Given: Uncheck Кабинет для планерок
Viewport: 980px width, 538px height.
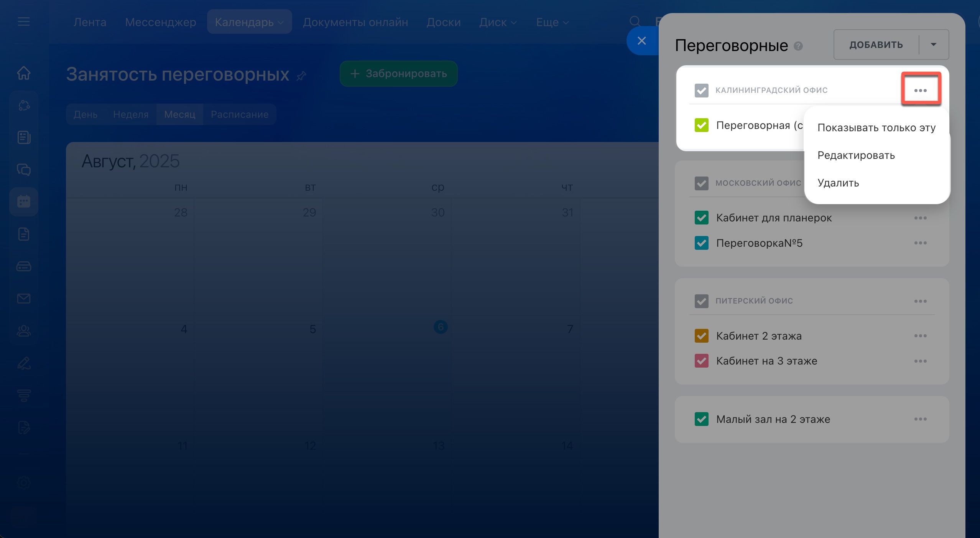Looking at the screenshot, I should (702, 218).
